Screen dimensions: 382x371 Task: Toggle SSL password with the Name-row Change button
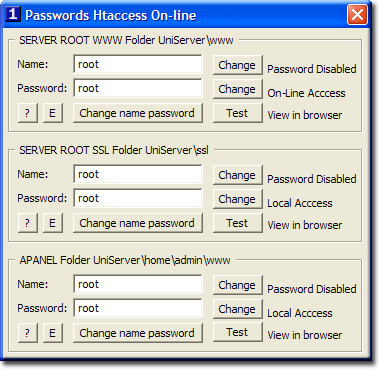point(238,175)
